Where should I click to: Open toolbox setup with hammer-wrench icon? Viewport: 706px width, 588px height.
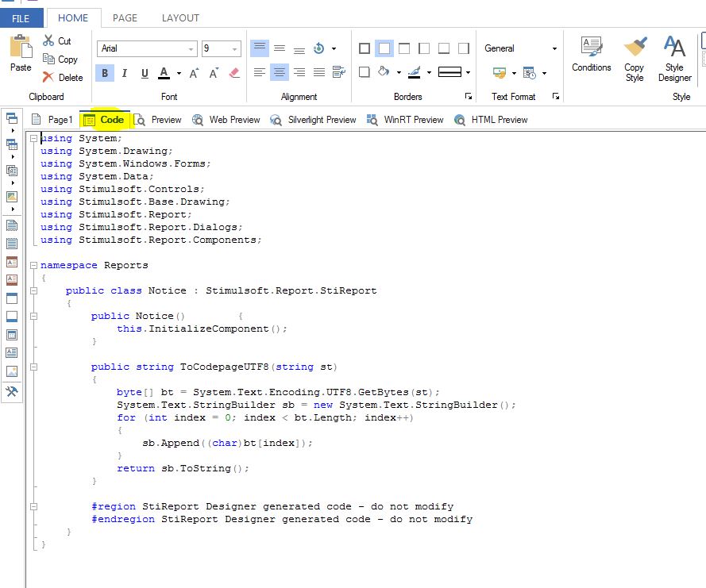[12, 391]
